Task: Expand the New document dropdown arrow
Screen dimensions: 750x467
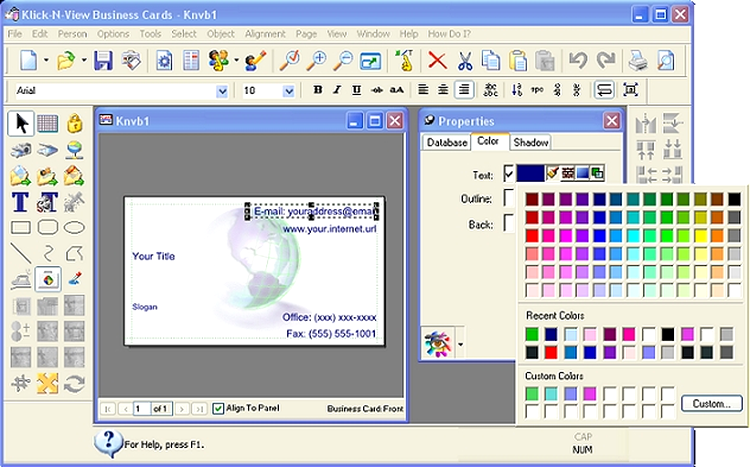Action: click(46, 61)
